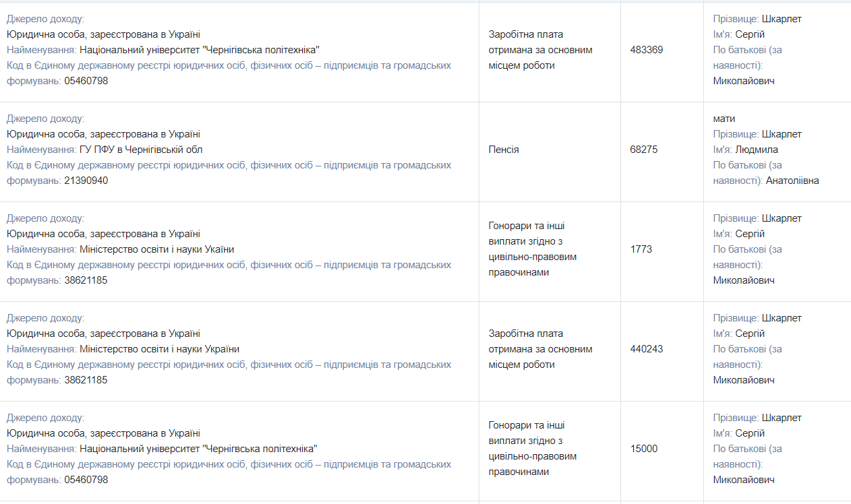Select code 38621185 in the 440243 row
The width and height of the screenshot is (851, 504).
86,380
